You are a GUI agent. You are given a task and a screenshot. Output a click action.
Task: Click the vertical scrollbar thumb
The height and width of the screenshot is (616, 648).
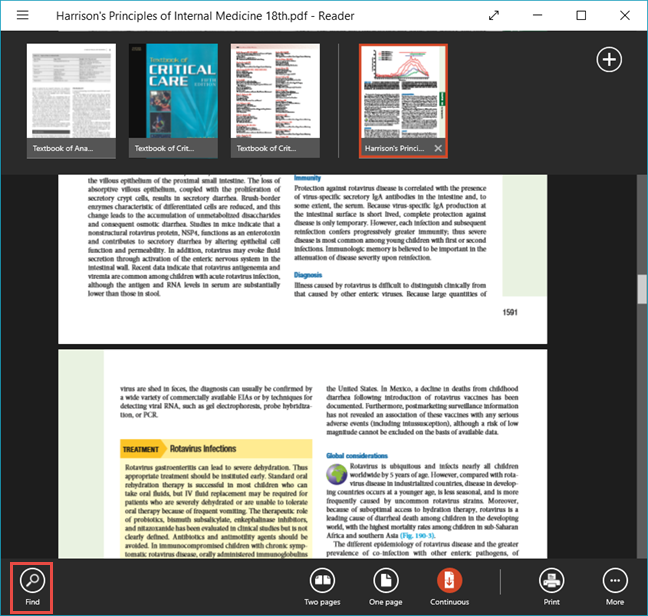click(642, 289)
